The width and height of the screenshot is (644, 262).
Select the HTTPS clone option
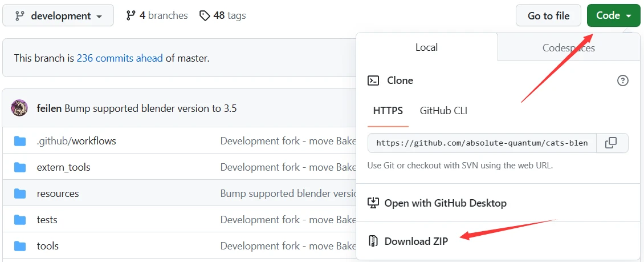pos(388,111)
